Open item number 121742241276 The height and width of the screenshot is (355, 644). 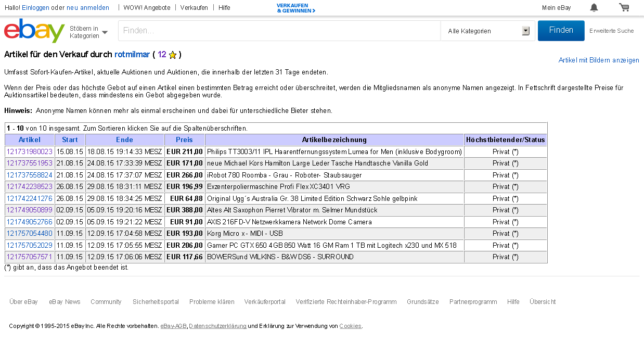pyautogui.click(x=30, y=199)
